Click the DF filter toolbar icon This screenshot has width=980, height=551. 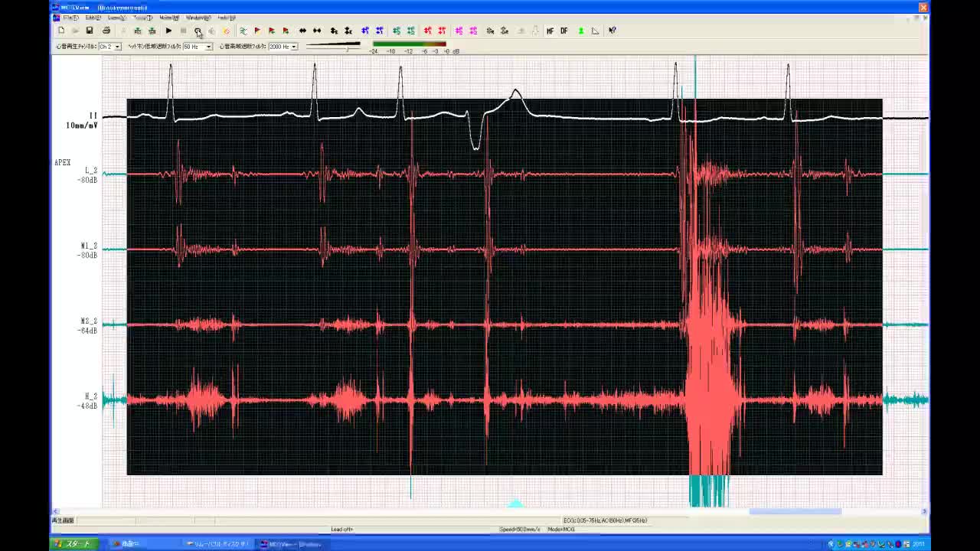[x=564, y=31]
